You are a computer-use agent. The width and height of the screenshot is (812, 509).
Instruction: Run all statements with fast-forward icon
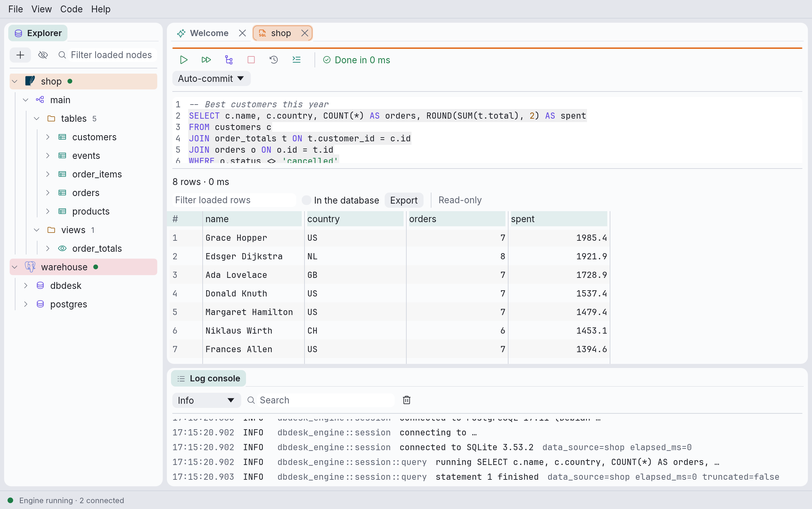click(206, 60)
